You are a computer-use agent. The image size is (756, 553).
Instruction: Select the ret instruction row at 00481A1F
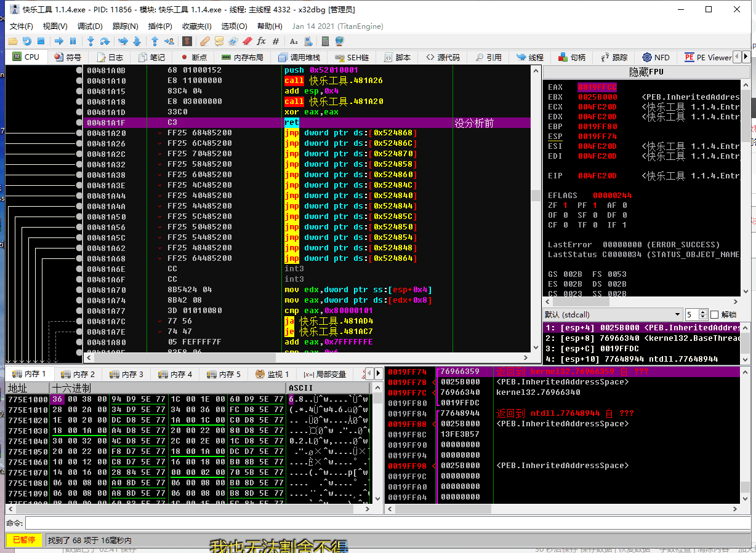[x=307, y=122]
